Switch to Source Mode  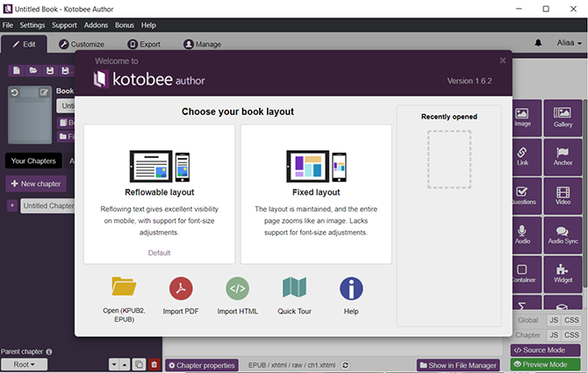[545, 350]
